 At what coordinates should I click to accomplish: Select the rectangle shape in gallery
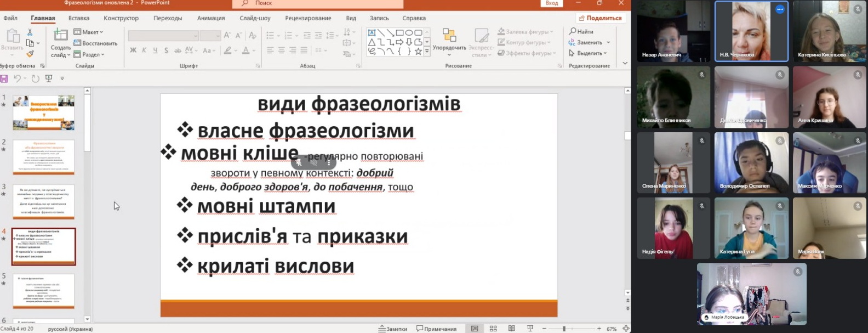point(399,32)
